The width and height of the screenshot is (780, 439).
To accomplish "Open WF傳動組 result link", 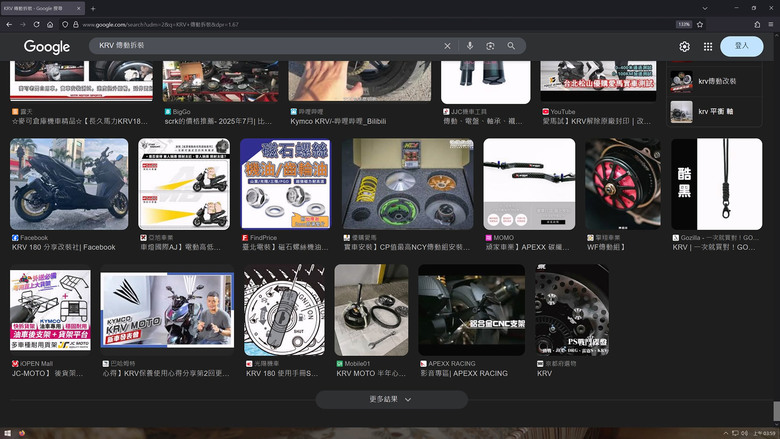I will [606, 247].
